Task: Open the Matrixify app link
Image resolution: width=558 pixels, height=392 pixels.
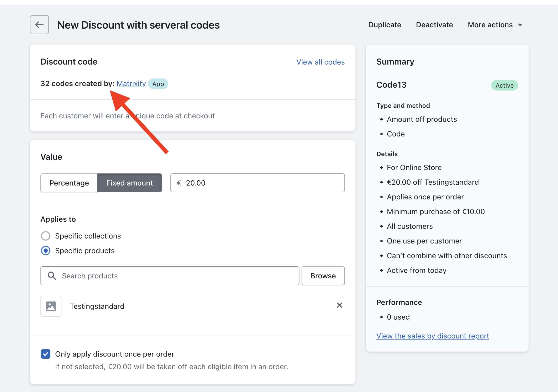Action: pyautogui.click(x=131, y=83)
